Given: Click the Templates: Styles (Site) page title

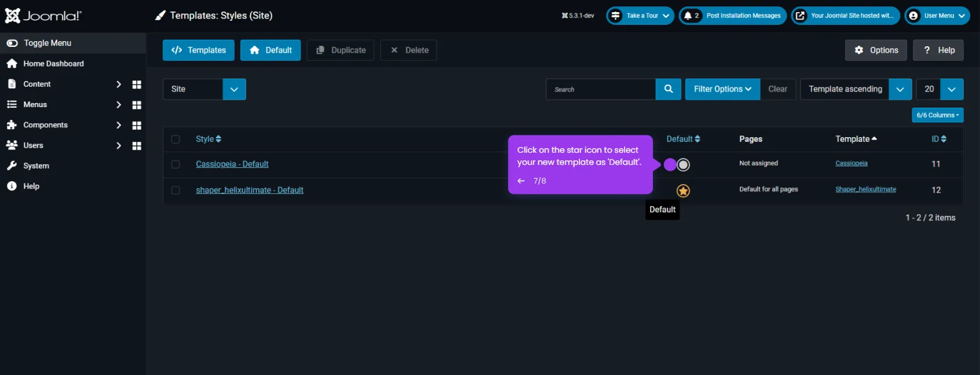Looking at the screenshot, I should pyautogui.click(x=221, y=16).
